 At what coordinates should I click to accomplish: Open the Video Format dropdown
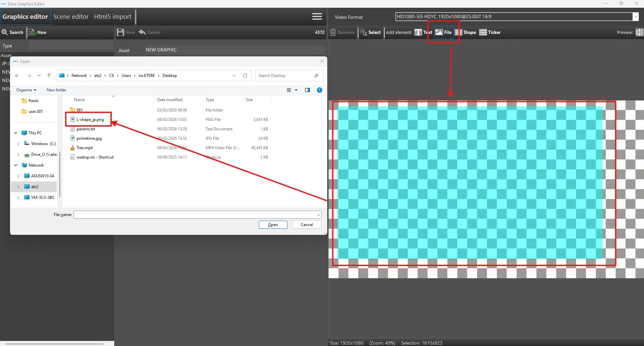tap(635, 16)
